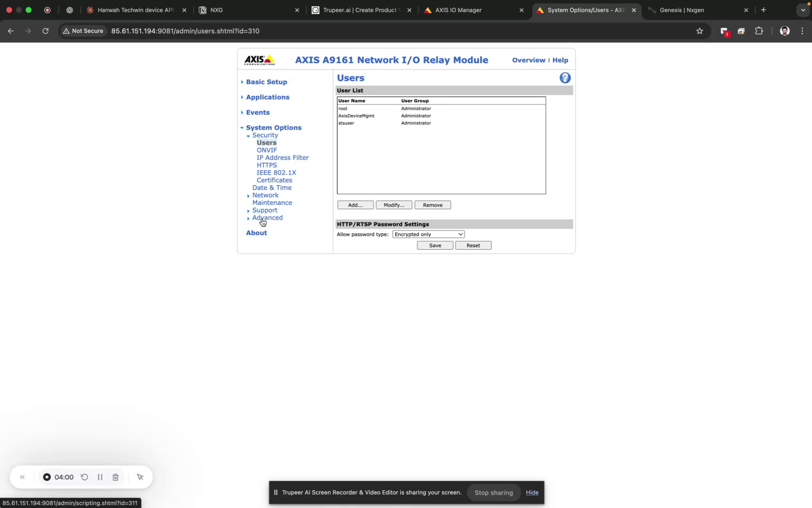Stop the screen recording

[x=47, y=476]
